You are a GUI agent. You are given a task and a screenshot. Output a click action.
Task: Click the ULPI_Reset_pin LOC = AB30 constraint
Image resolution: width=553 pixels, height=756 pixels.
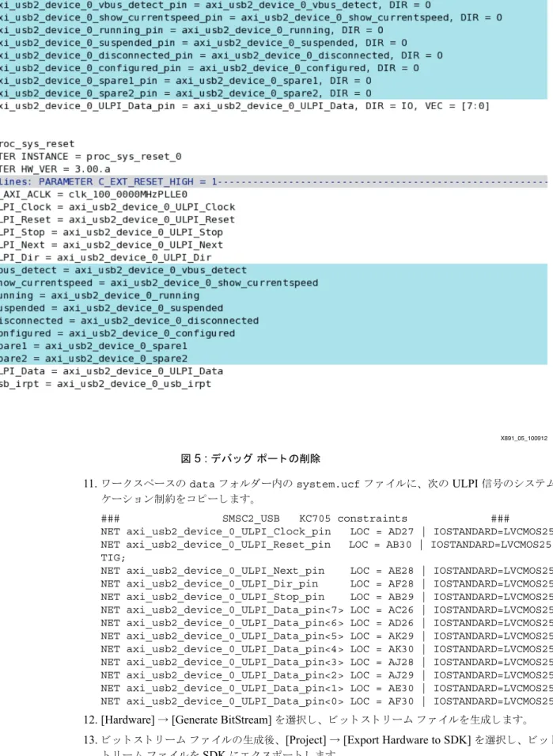327,545
